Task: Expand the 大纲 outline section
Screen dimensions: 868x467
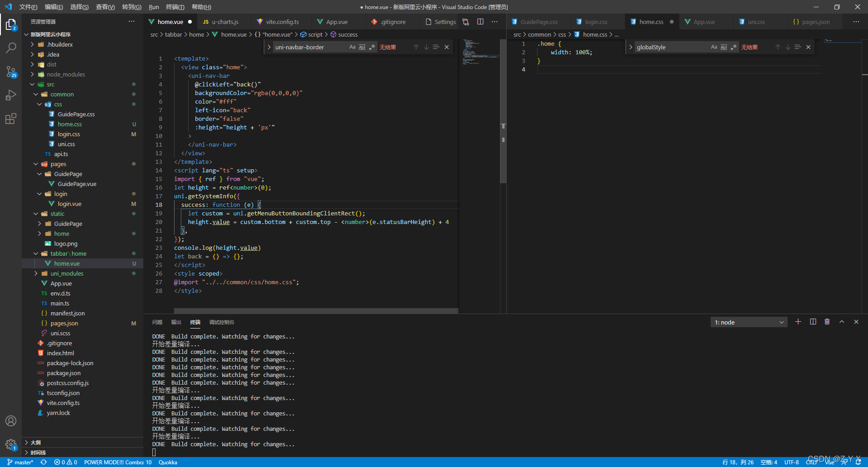Action: (x=83, y=443)
